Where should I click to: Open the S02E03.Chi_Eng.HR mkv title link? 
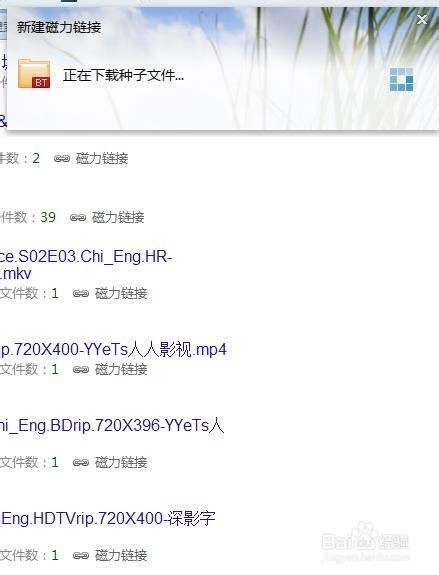pos(86,265)
